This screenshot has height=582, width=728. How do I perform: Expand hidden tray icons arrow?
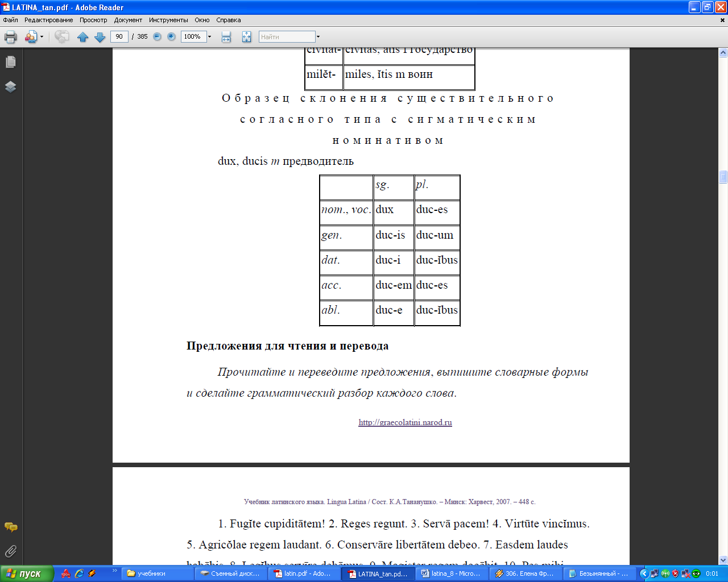(644, 573)
